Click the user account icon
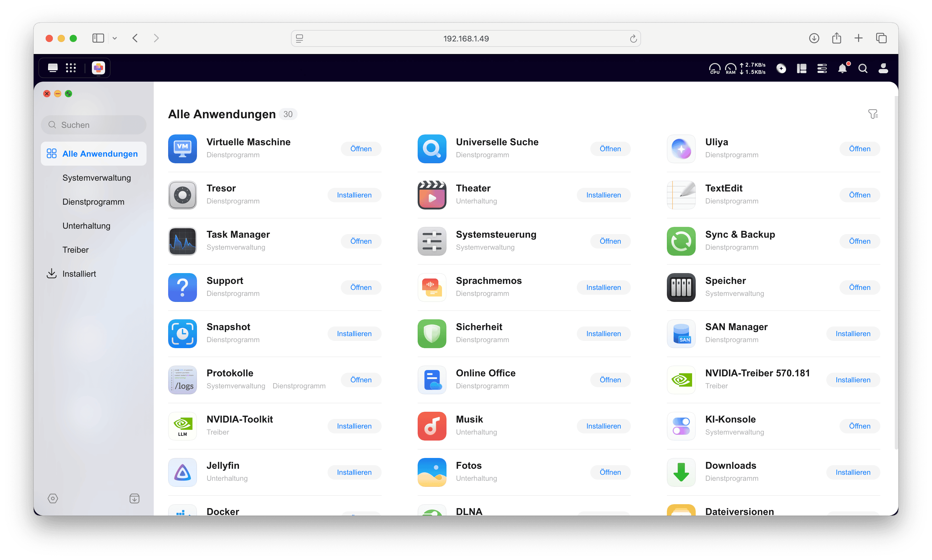 [x=883, y=68]
